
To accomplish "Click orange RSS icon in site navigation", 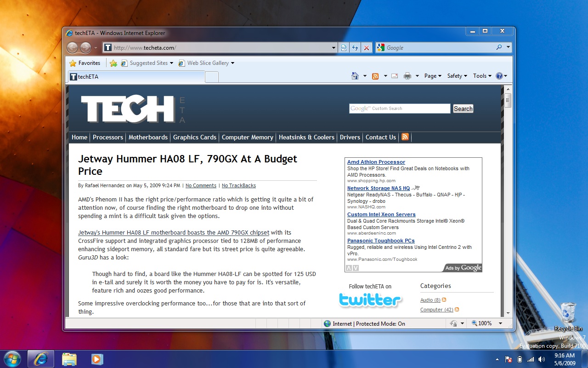I will pyautogui.click(x=405, y=137).
